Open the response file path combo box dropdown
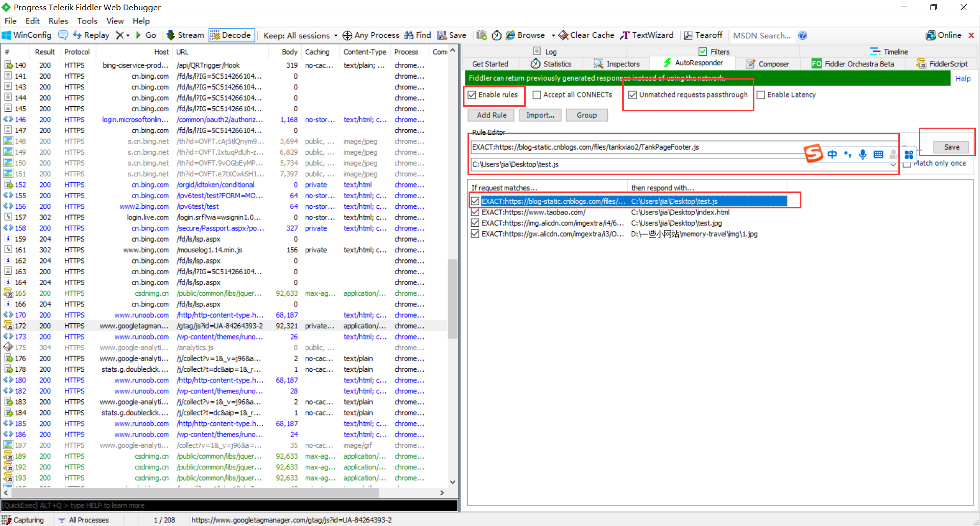This screenshot has height=526, width=980. tap(893, 164)
